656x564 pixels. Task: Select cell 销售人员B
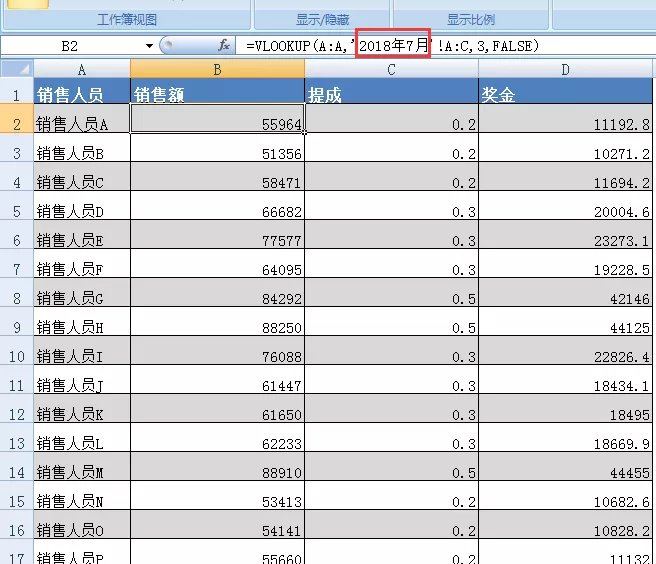coord(82,148)
